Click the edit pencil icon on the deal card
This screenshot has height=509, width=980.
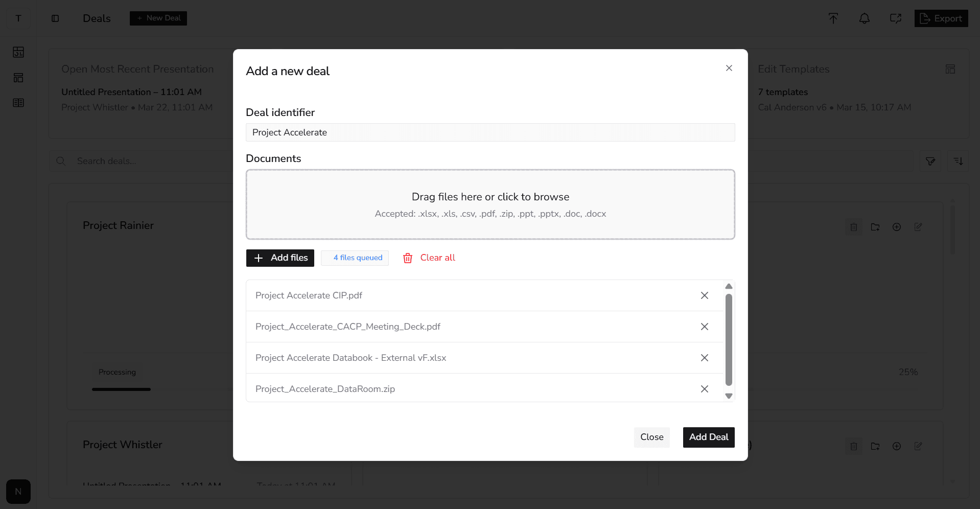pyautogui.click(x=918, y=226)
